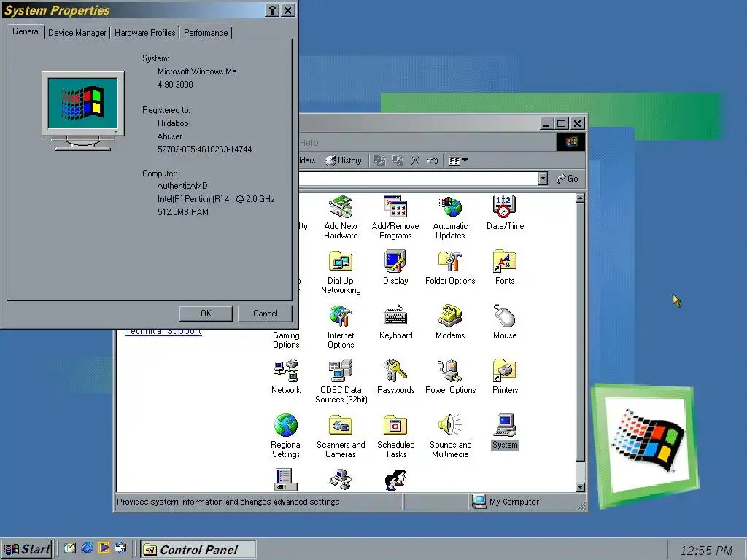Select the Modems icon

(x=450, y=322)
